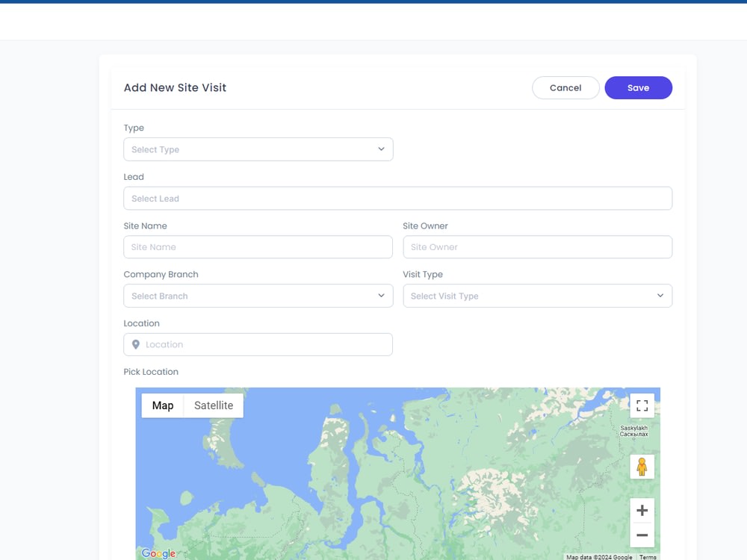This screenshot has width=747, height=560.
Task: Click the Company Branch label
Action: pyautogui.click(x=161, y=274)
